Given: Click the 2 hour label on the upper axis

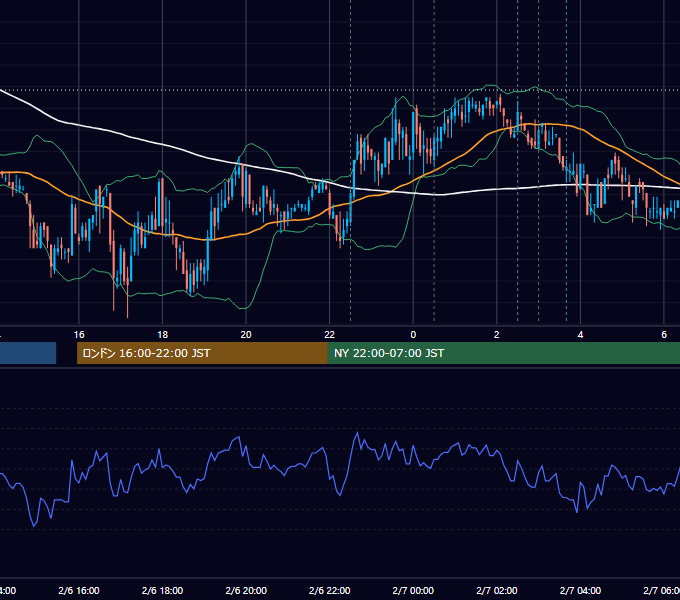Looking at the screenshot, I should [497, 335].
